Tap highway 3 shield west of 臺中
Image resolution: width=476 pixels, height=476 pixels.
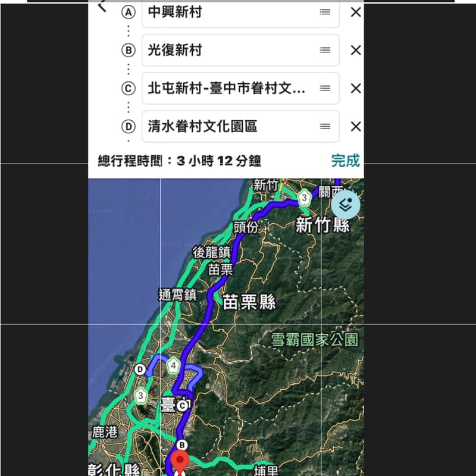140,396
